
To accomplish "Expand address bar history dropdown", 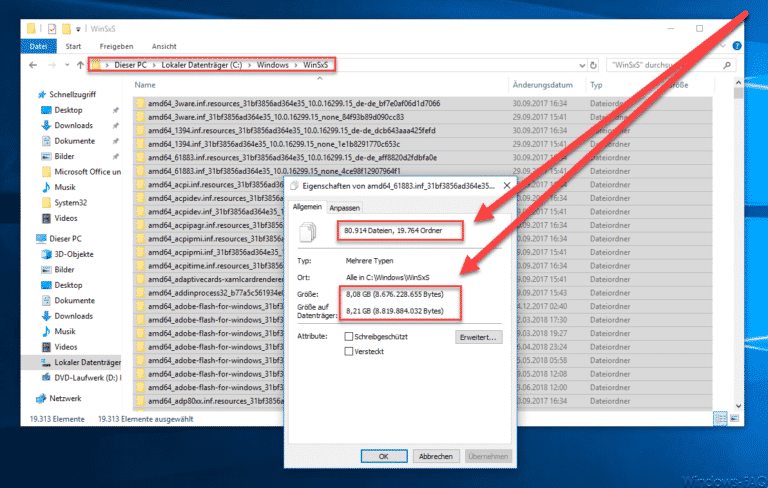I will 582,65.
